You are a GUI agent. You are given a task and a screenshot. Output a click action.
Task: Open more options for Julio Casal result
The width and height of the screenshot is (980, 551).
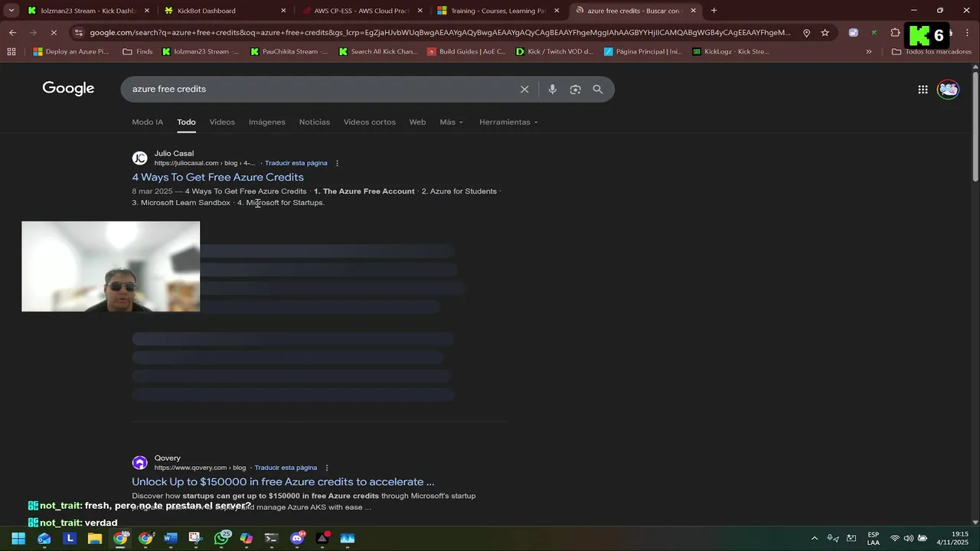pos(337,163)
